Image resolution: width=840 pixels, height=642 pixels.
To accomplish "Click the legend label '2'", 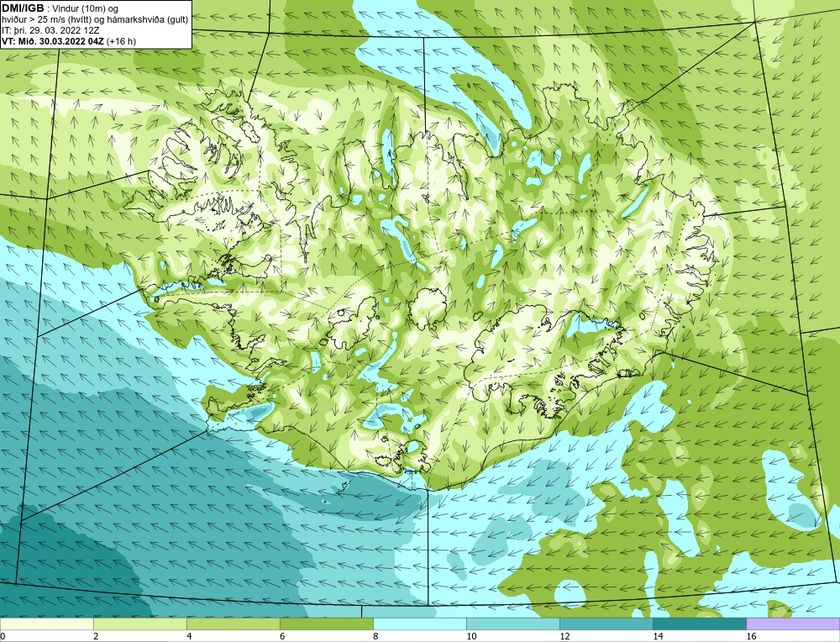I will point(96,636).
